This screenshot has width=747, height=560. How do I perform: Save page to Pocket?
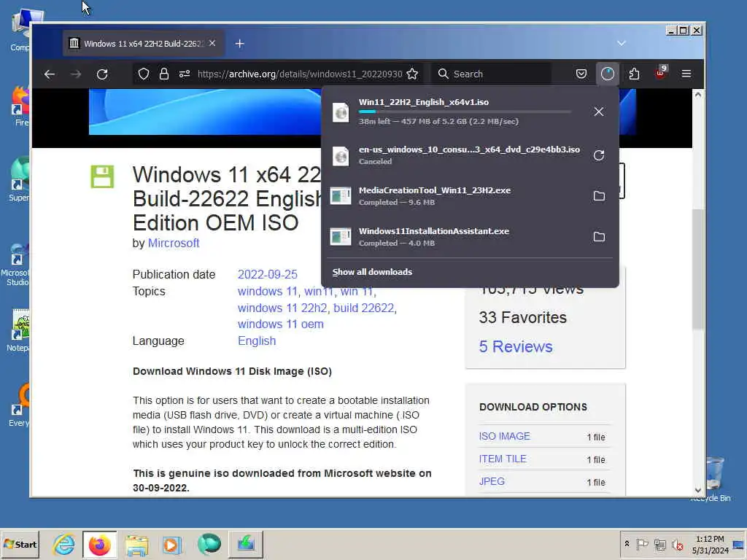[581, 74]
